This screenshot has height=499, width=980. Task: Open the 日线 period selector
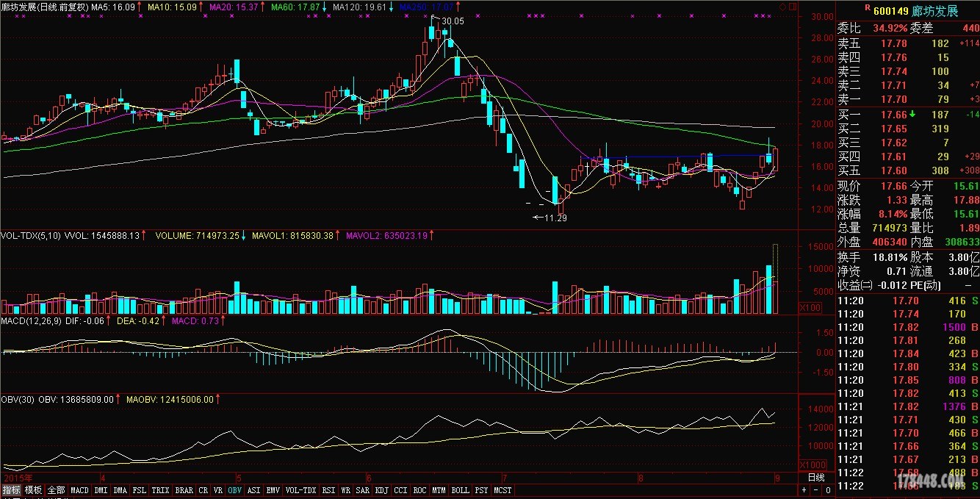tap(816, 478)
